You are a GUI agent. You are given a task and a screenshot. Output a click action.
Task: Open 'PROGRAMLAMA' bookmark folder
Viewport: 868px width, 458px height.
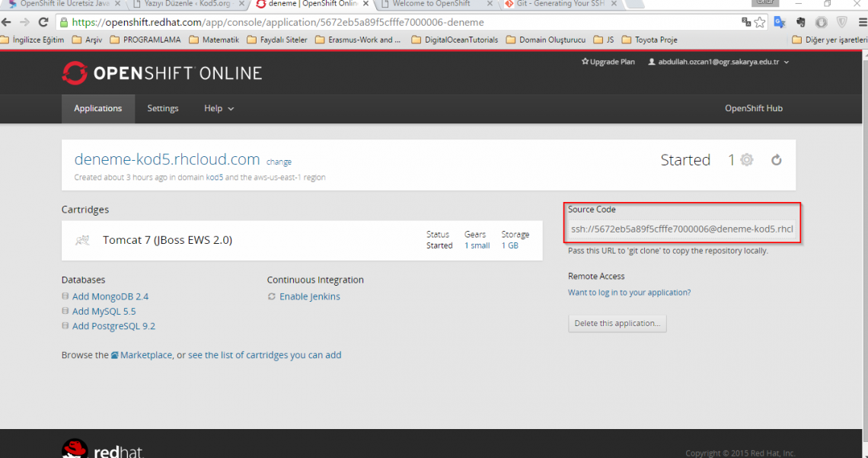click(145, 40)
